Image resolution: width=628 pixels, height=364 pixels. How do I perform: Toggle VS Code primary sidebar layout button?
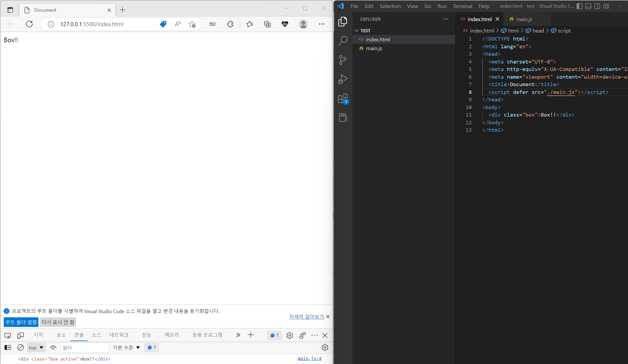tap(579, 6)
